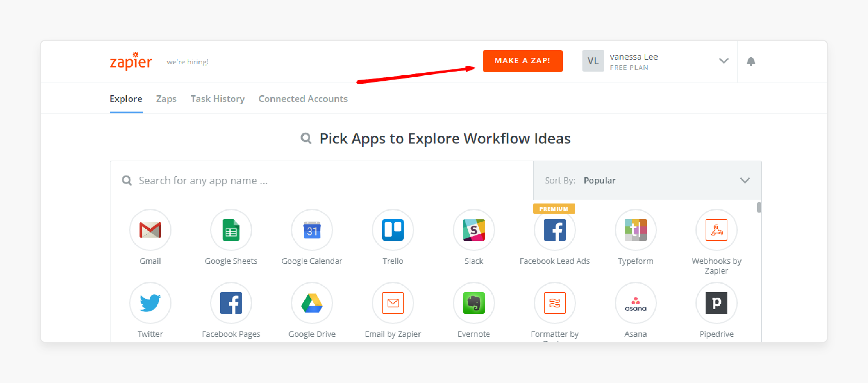Viewport: 868px width, 383px height.
Task: Click the magnifier icon beside the page heading
Action: coord(306,138)
